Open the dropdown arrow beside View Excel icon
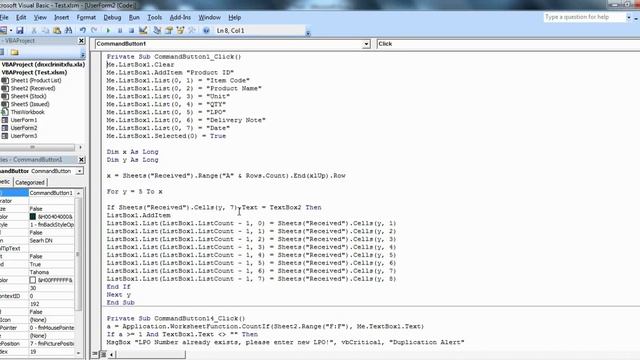640x360 pixels. pos(11,31)
